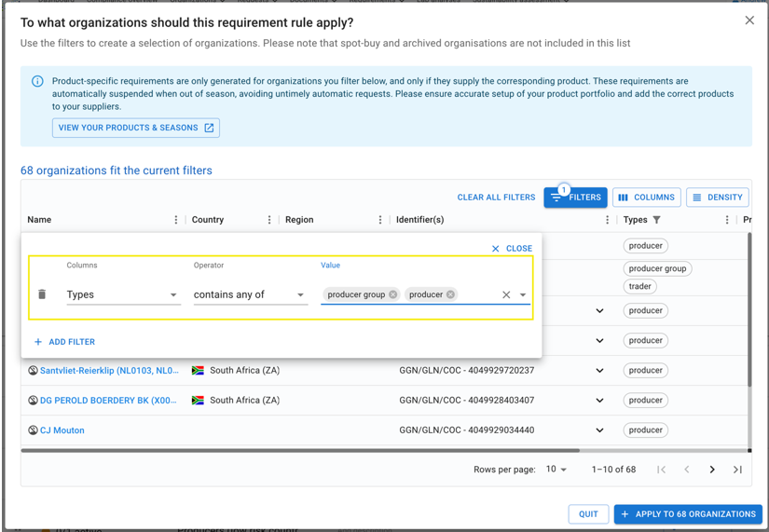Click GGN/GLN/COC - 4049929720237 identifier
Image resolution: width=769 pixels, height=532 pixels.
[466, 371]
